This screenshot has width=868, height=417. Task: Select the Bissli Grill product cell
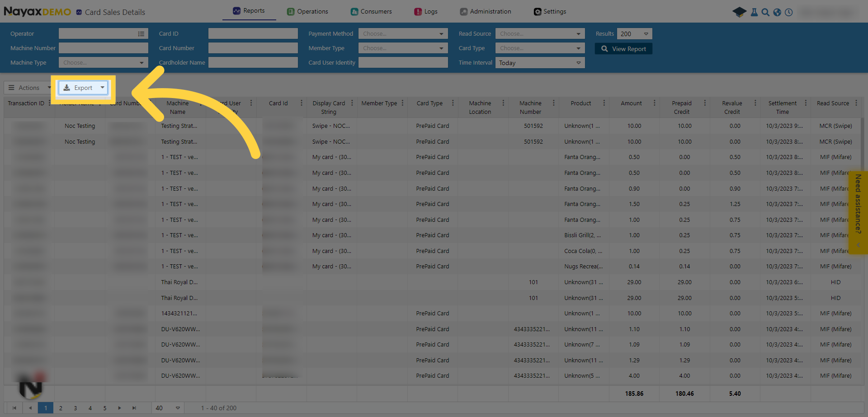click(583, 235)
